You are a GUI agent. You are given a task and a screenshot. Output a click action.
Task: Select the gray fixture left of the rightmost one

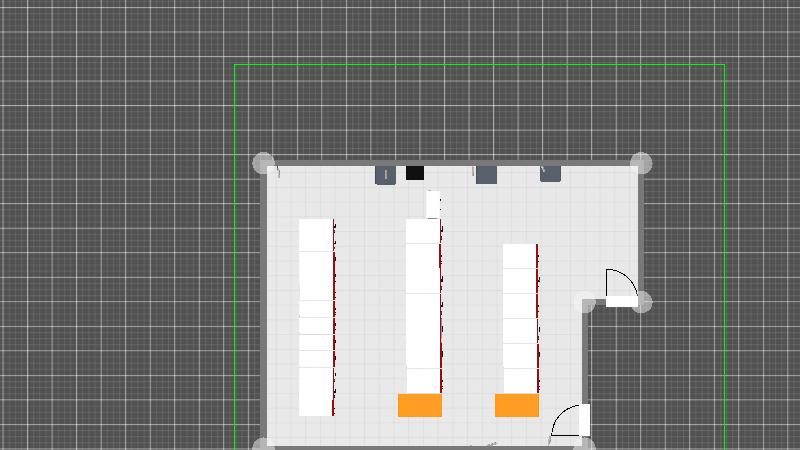(x=486, y=175)
